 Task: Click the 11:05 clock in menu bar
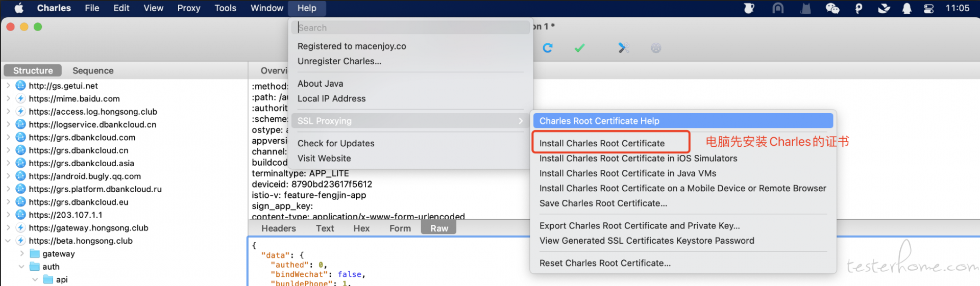957,8
